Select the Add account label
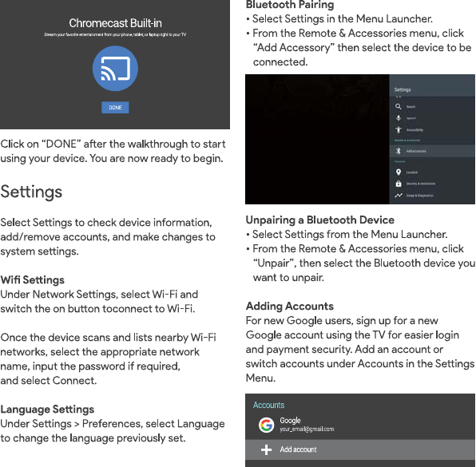Viewport: 476px width, 467px height. tap(298, 449)
